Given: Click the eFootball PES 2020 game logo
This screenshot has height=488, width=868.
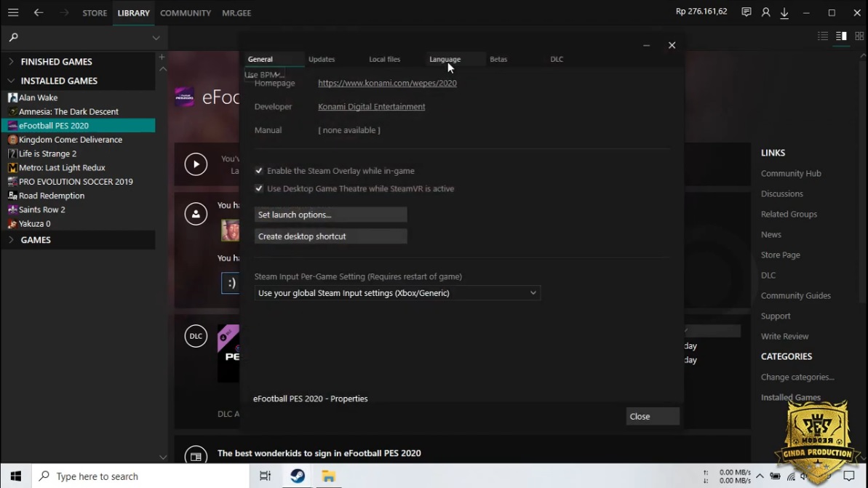Looking at the screenshot, I should coord(184,96).
